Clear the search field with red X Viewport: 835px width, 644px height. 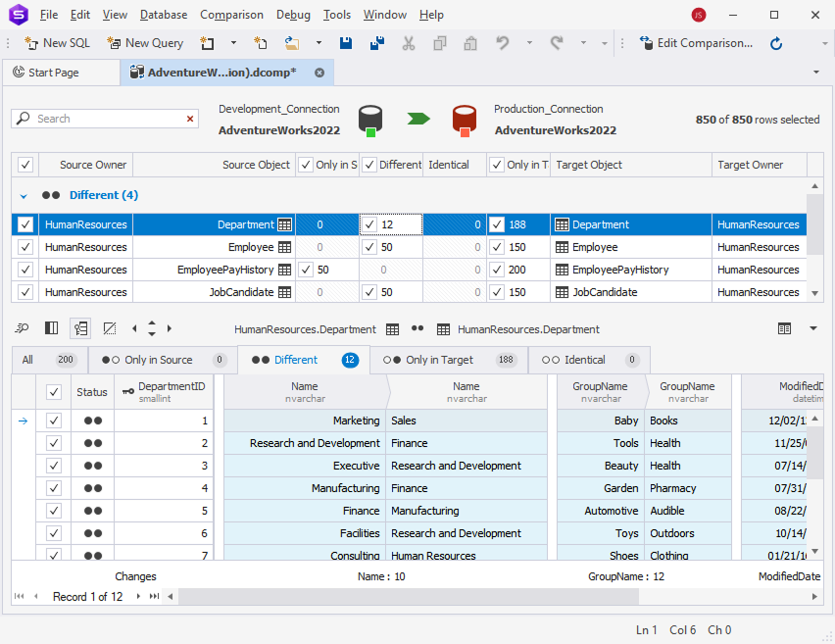(x=190, y=119)
